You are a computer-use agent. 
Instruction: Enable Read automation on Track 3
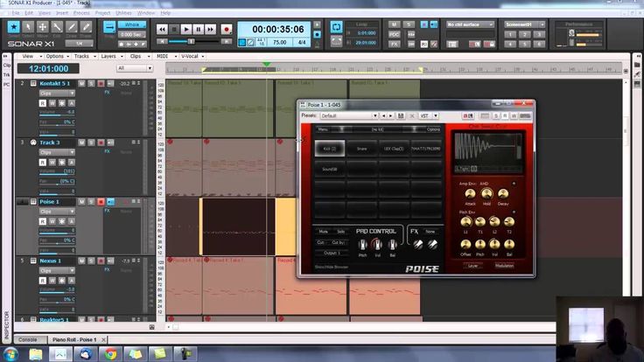pyautogui.click(x=43, y=163)
